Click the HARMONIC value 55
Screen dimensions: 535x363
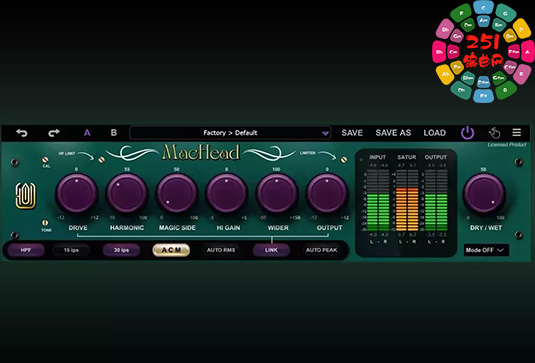tap(127, 169)
